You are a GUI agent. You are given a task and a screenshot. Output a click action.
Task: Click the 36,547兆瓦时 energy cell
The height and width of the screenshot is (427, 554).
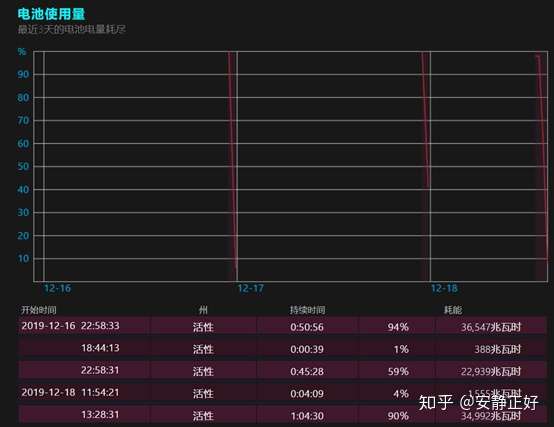[x=491, y=327]
